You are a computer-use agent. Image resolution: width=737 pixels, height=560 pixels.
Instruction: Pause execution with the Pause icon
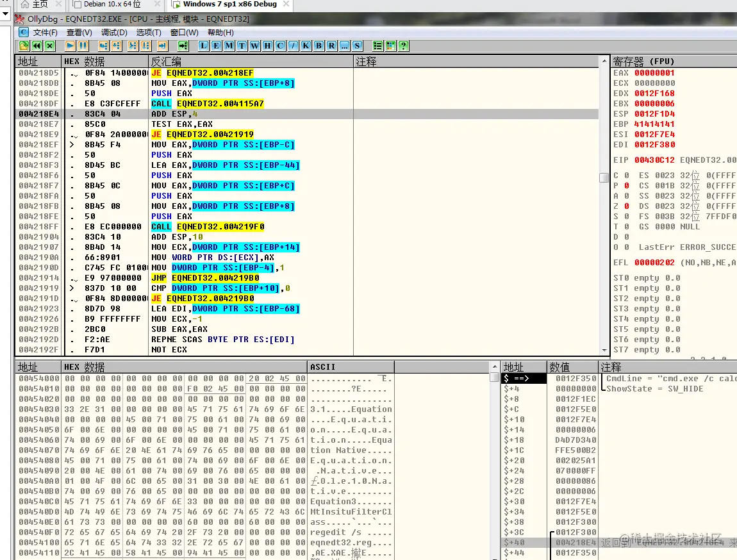83,45
